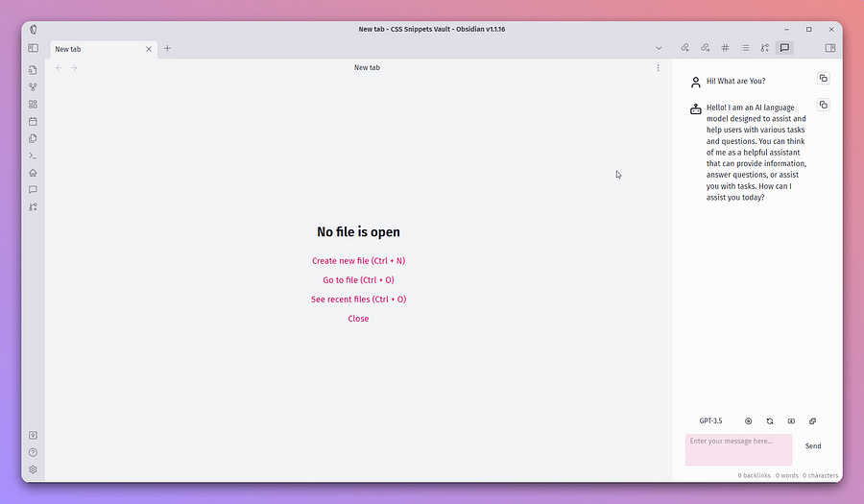Toggle the left sidebar panel icon
Image resolution: width=864 pixels, height=504 pixels.
(x=33, y=48)
